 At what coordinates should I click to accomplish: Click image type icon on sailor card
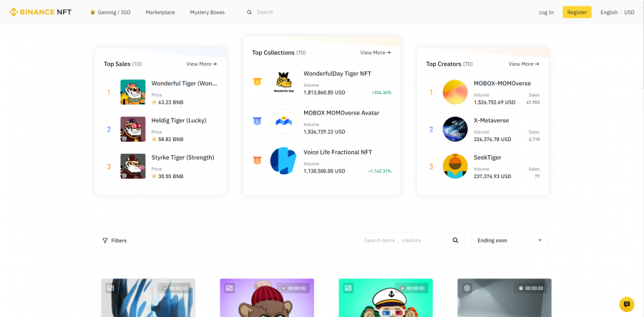(x=348, y=288)
